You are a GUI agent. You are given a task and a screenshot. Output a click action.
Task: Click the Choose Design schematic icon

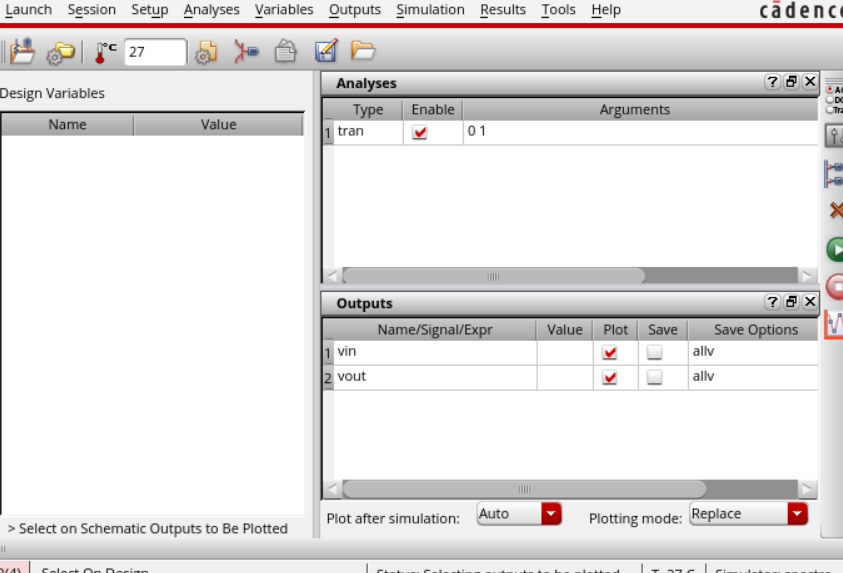22,52
